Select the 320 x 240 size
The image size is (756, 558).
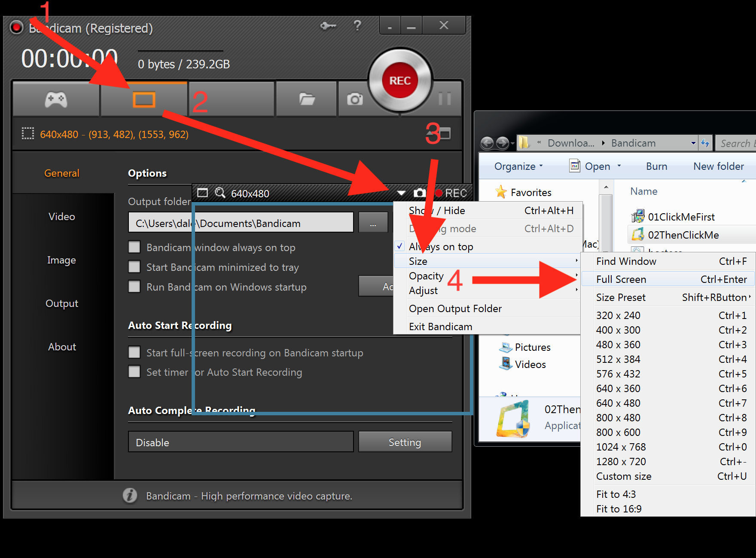tap(668, 316)
